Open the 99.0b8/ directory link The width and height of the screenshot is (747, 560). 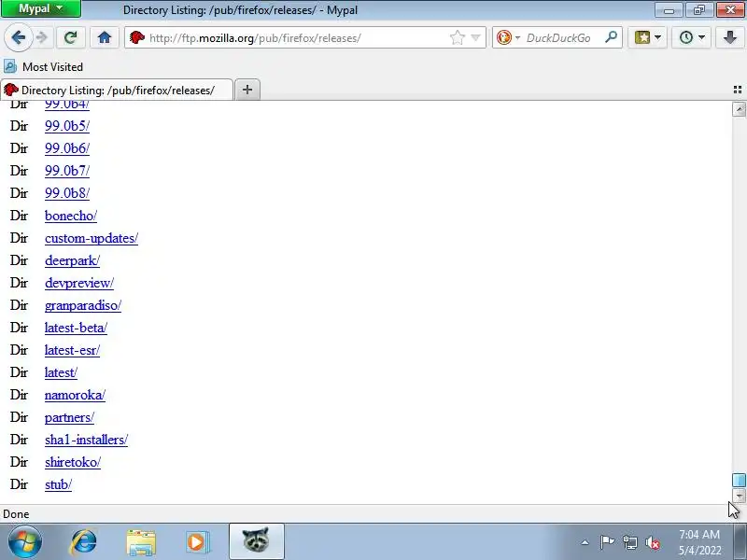click(67, 193)
